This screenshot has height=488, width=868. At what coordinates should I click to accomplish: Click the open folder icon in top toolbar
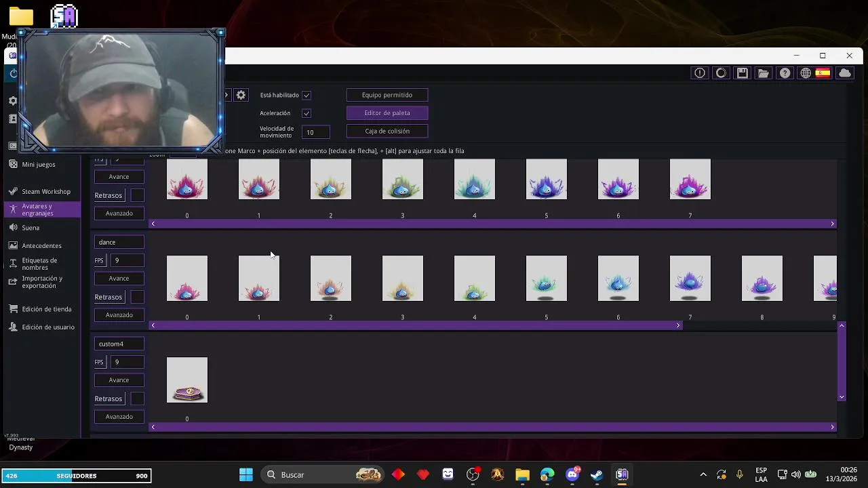[764, 73]
